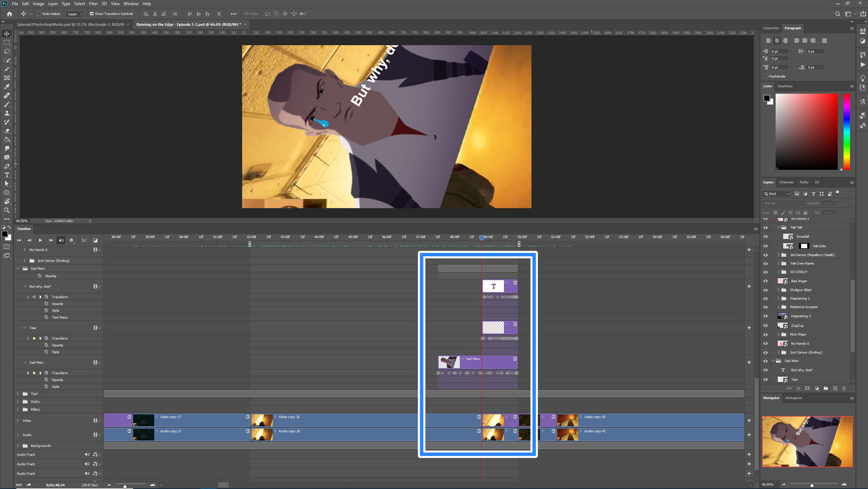Play the timeline

click(40, 240)
